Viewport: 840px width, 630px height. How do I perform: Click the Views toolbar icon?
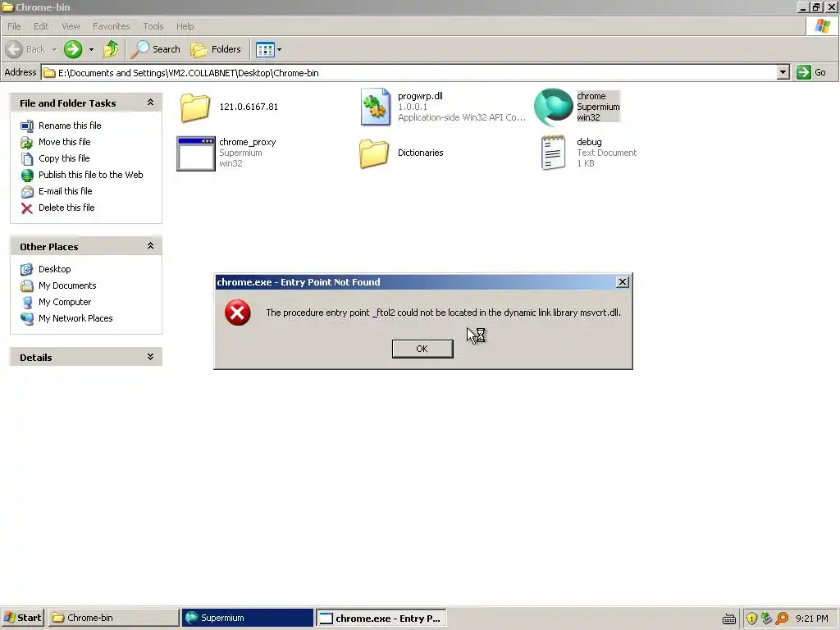pos(265,50)
